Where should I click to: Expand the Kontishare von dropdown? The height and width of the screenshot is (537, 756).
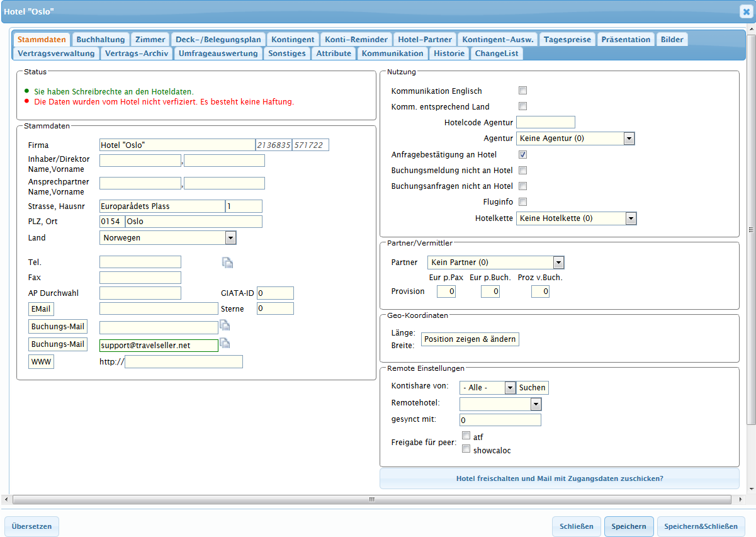[509, 388]
